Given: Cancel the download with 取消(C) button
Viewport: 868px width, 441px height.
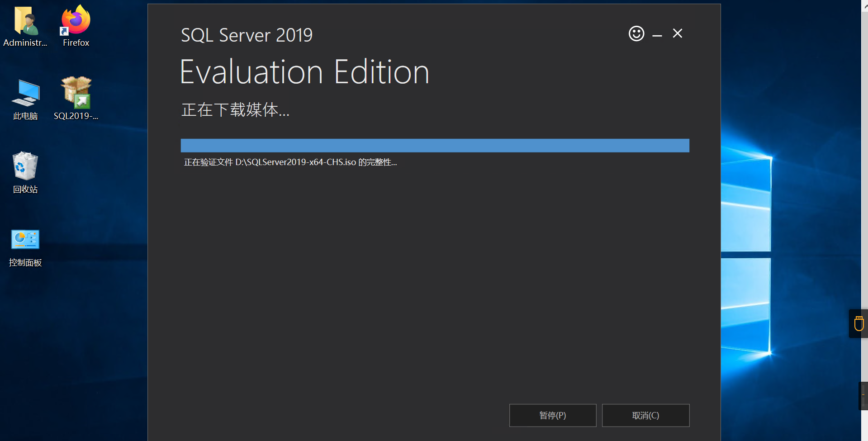Looking at the screenshot, I should 645,415.
